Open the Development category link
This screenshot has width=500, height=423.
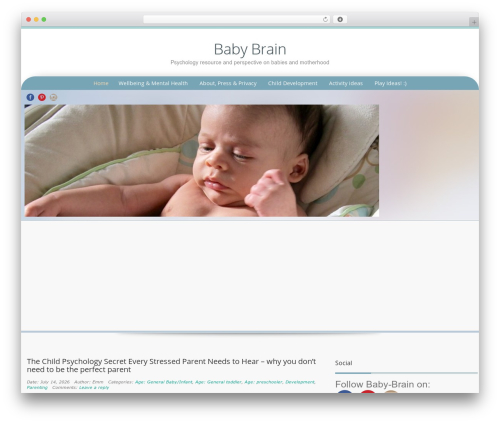click(x=300, y=382)
